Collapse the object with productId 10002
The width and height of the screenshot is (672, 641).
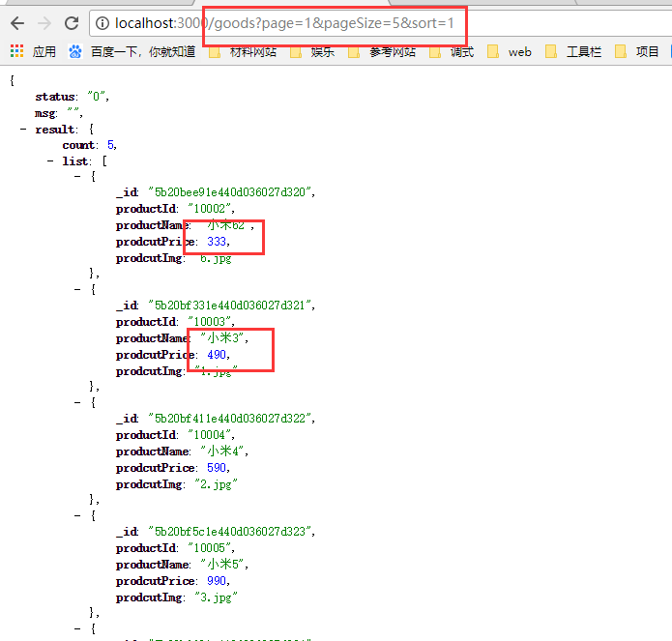point(77,176)
